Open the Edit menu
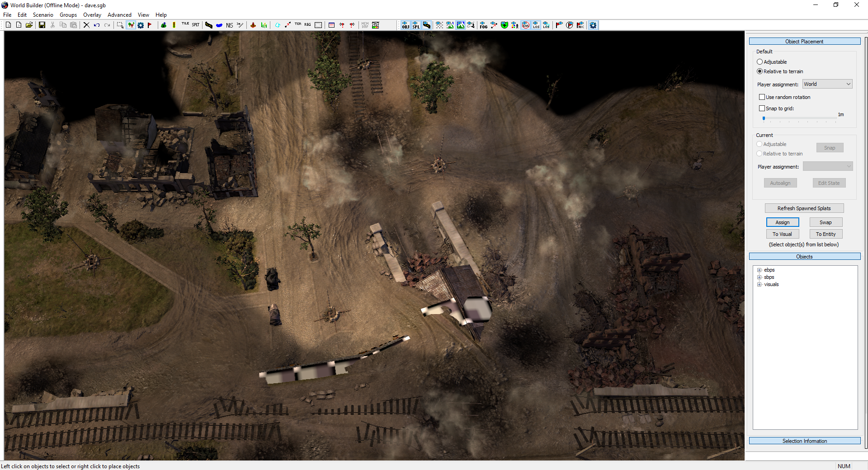868x470 pixels. (x=22, y=15)
